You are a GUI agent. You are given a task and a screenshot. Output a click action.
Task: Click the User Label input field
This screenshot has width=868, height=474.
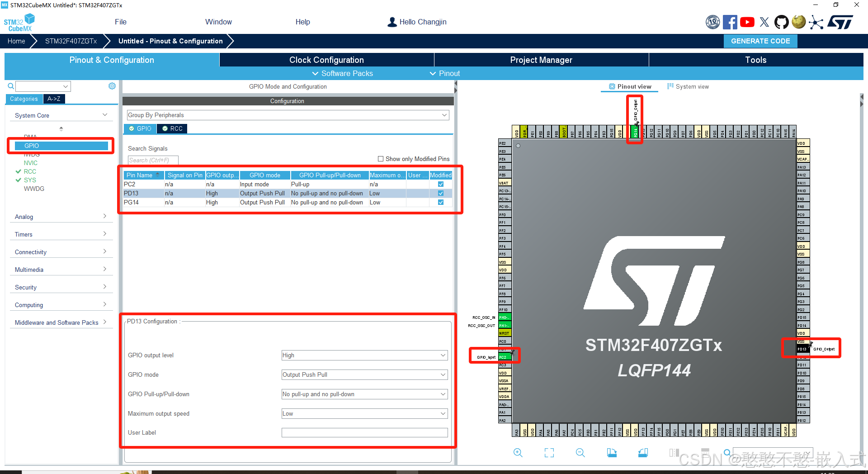point(364,432)
